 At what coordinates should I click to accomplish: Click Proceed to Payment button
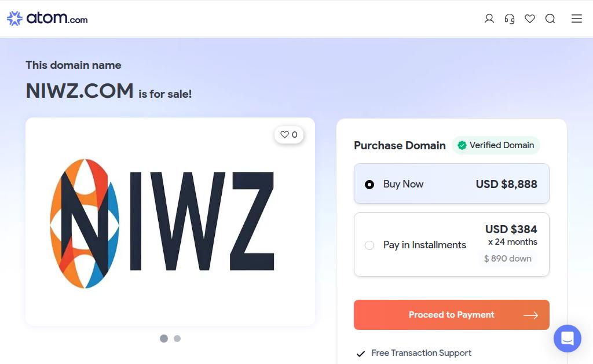point(452,315)
